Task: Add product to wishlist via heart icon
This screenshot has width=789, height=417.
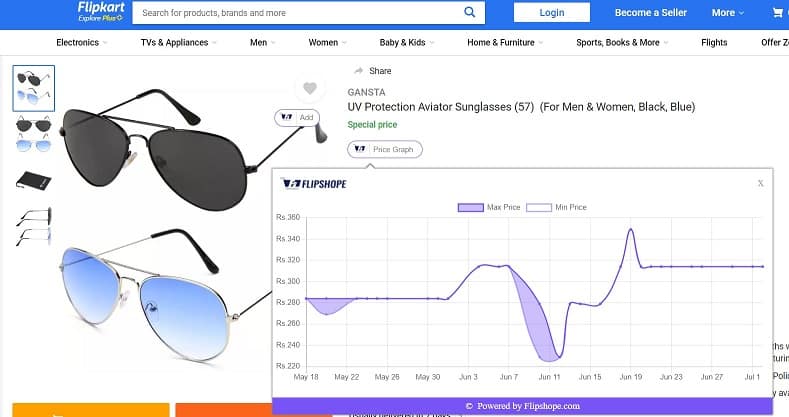Action: click(310, 88)
